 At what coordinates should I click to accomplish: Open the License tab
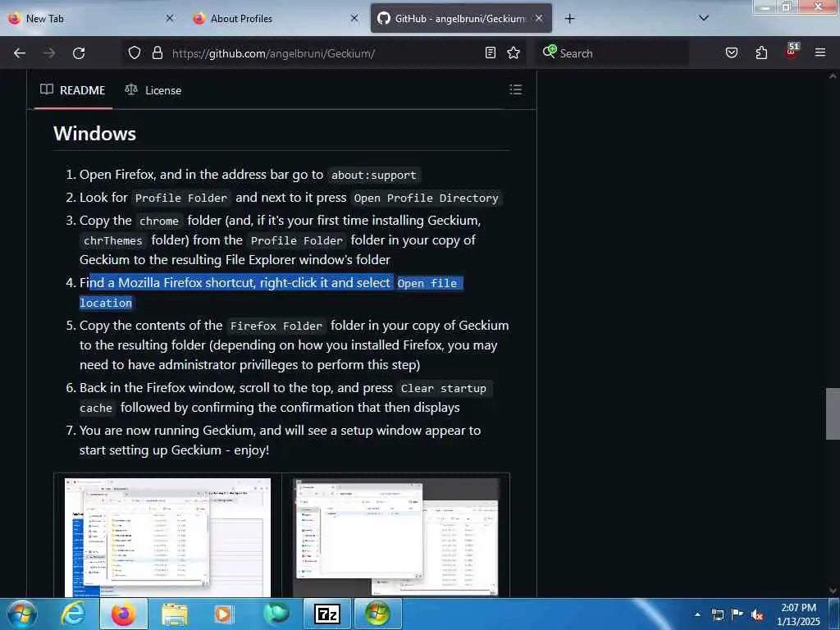(x=153, y=90)
